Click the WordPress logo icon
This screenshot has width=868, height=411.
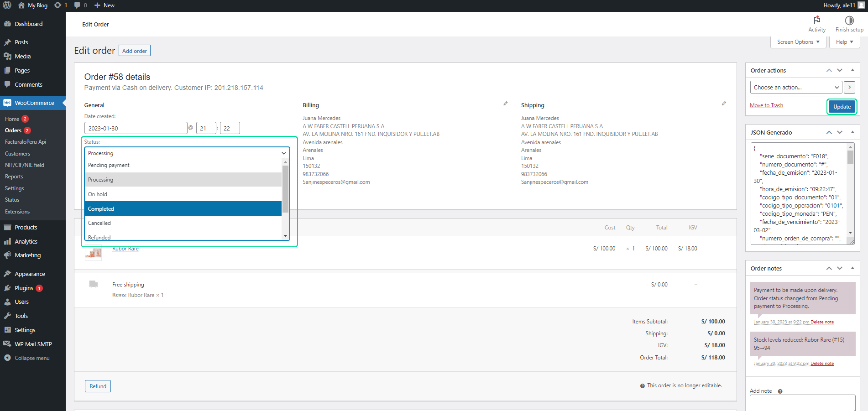[x=7, y=5]
